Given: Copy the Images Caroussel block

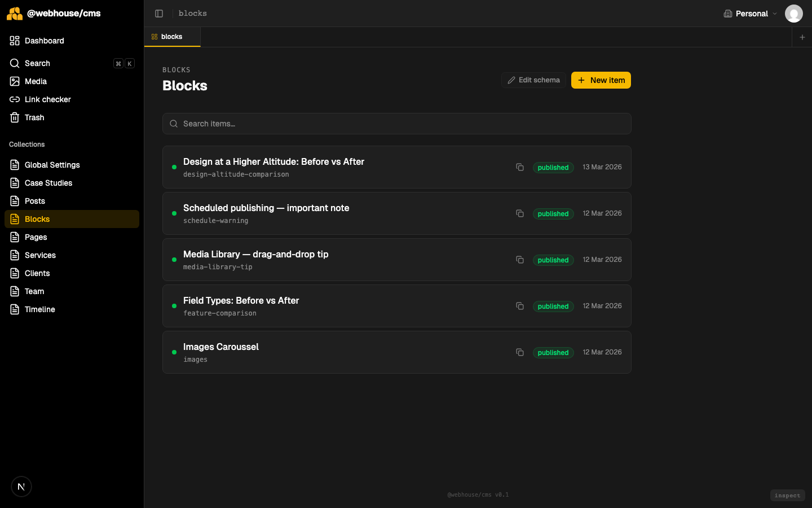Looking at the screenshot, I should (519, 352).
